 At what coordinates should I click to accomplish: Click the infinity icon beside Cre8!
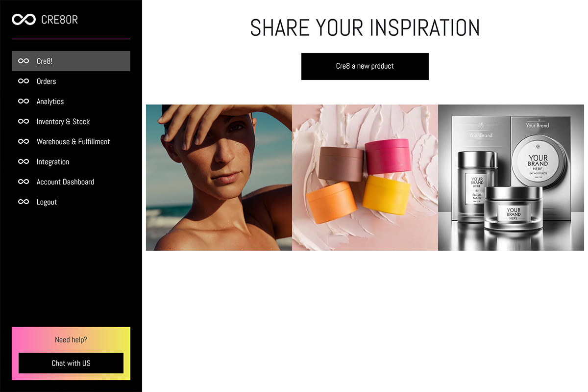tap(24, 61)
